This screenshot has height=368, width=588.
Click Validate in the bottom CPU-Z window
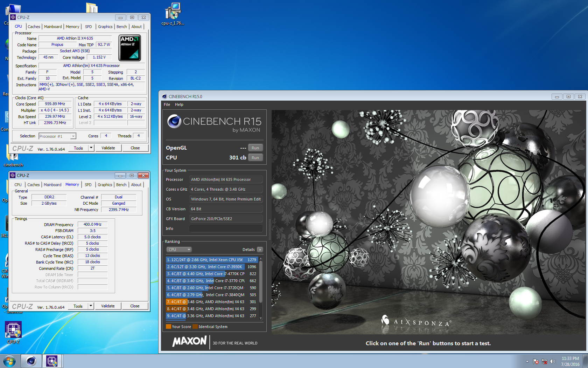pyautogui.click(x=108, y=306)
